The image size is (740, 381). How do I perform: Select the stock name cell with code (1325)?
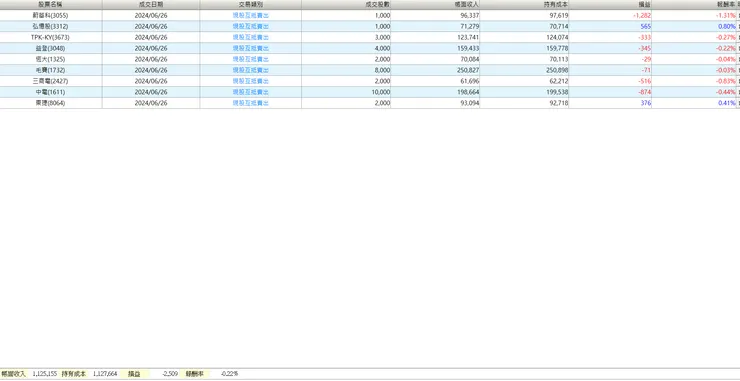point(50,59)
